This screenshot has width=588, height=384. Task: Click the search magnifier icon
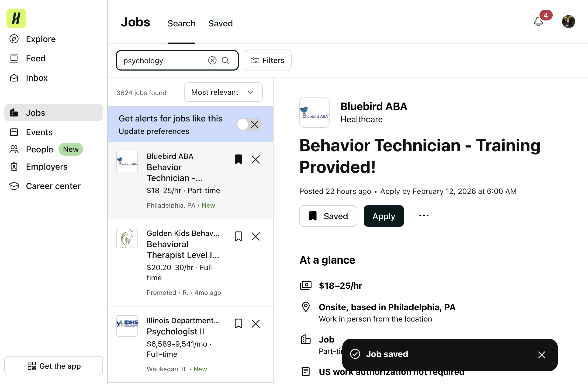[x=225, y=60]
